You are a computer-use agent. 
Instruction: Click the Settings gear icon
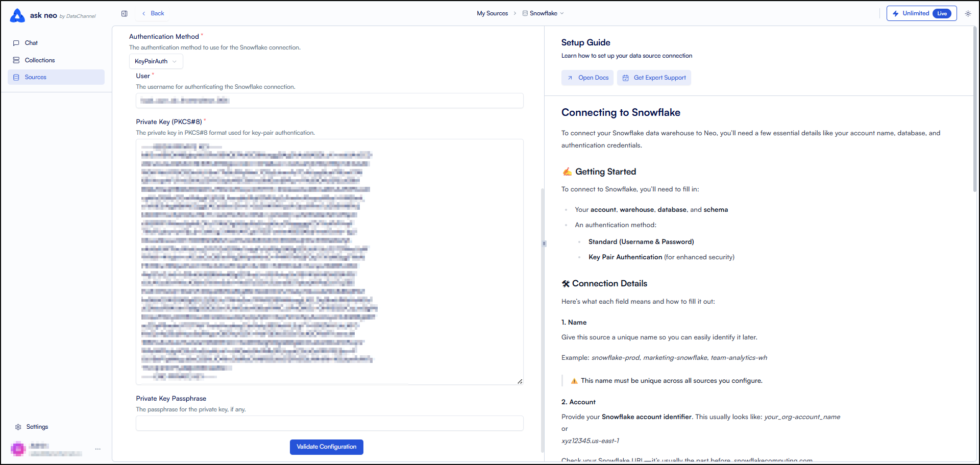pos(18,427)
